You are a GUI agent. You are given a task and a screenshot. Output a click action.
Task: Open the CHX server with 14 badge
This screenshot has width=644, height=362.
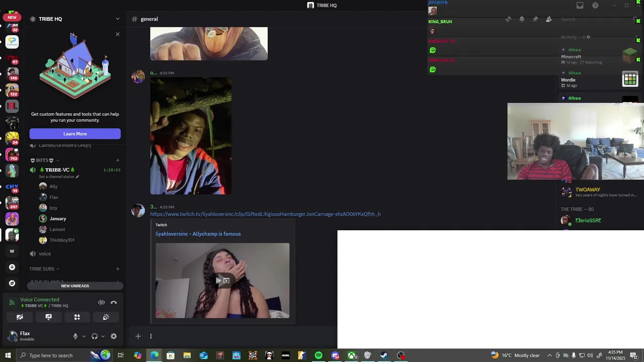[x=12, y=187]
